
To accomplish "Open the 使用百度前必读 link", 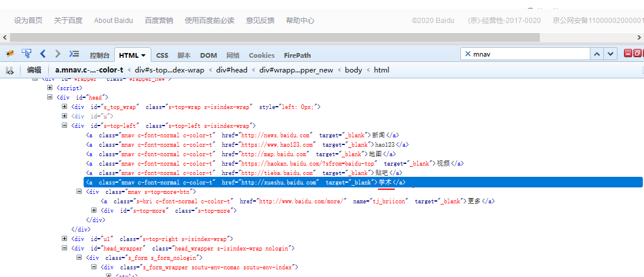I will coord(210,21).
